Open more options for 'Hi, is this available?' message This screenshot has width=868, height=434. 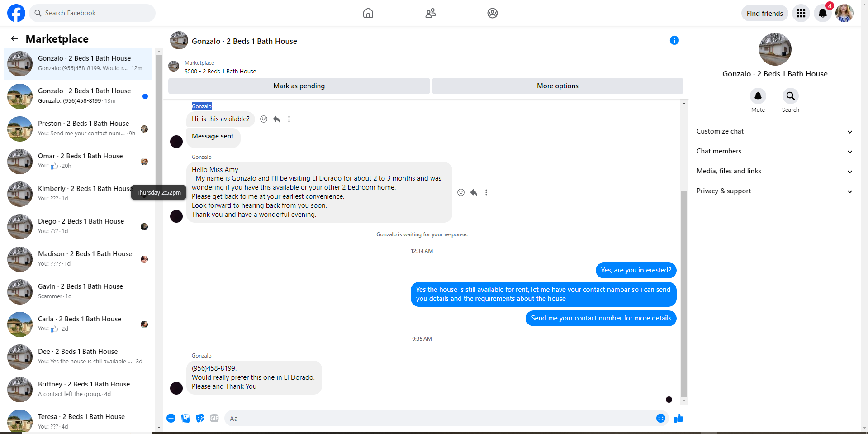[289, 119]
